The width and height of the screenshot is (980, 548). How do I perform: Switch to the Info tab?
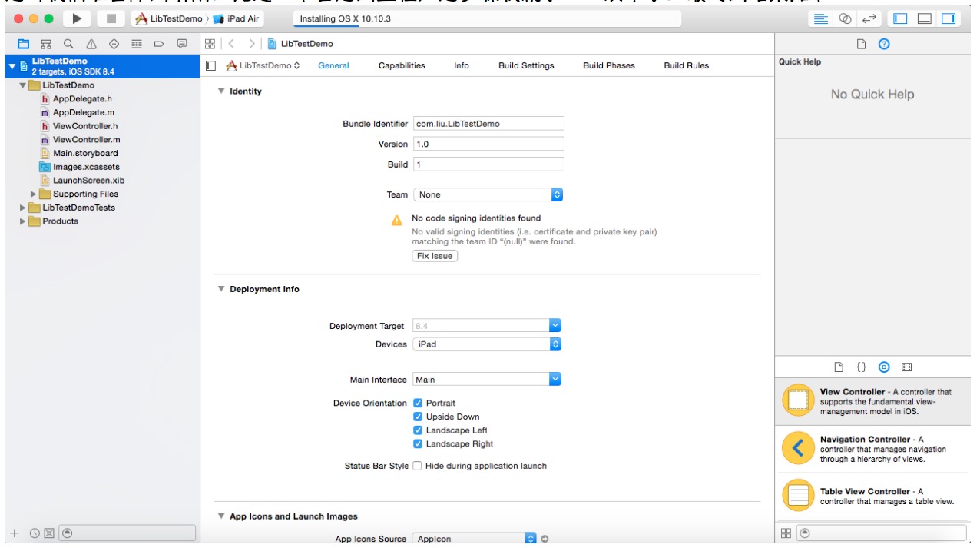(462, 65)
